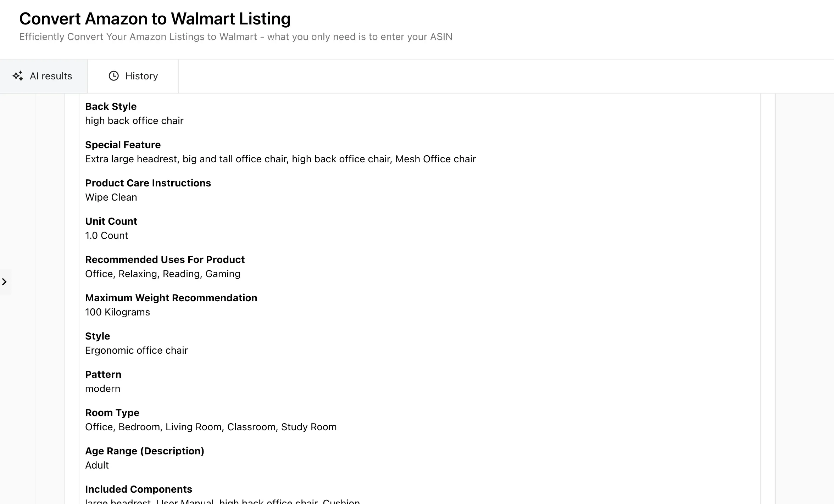This screenshot has width=834, height=504.
Task: Click the high back office chair text
Action: point(134,121)
